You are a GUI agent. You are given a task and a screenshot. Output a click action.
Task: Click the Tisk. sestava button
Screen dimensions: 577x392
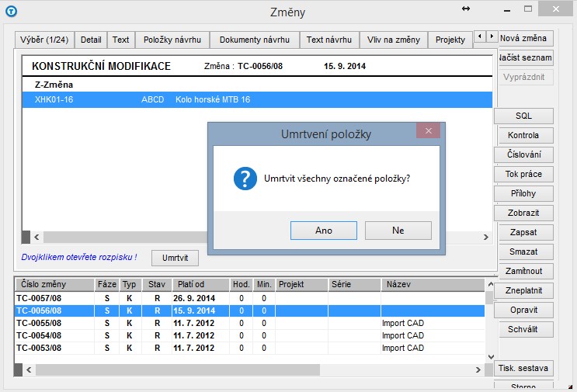coord(523,368)
